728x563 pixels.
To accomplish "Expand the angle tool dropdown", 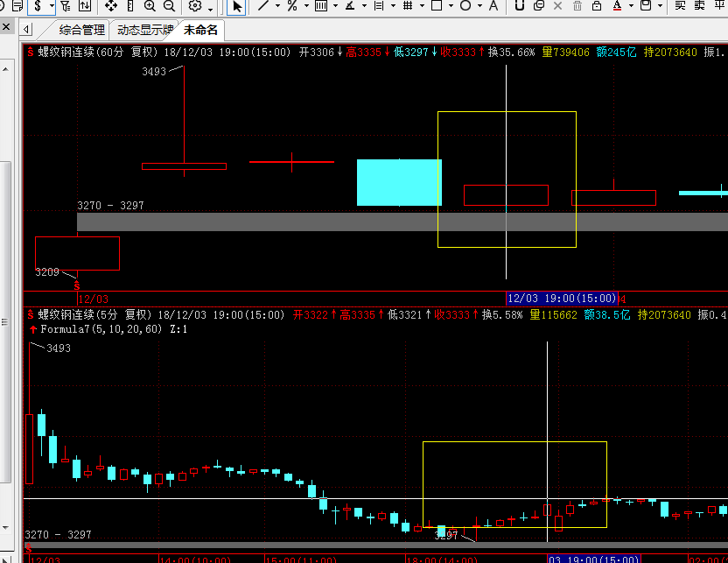I will [365, 6].
